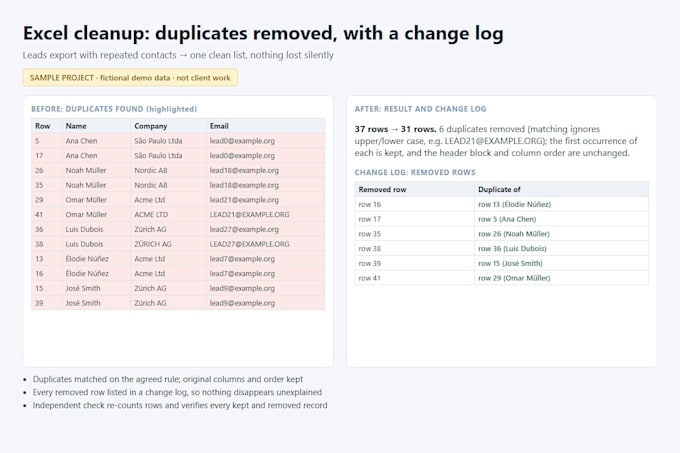The height and width of the screenshot is (453, 680).
Task: Click 'Zürich AG' in table row 39
Action: pos(150,303)
